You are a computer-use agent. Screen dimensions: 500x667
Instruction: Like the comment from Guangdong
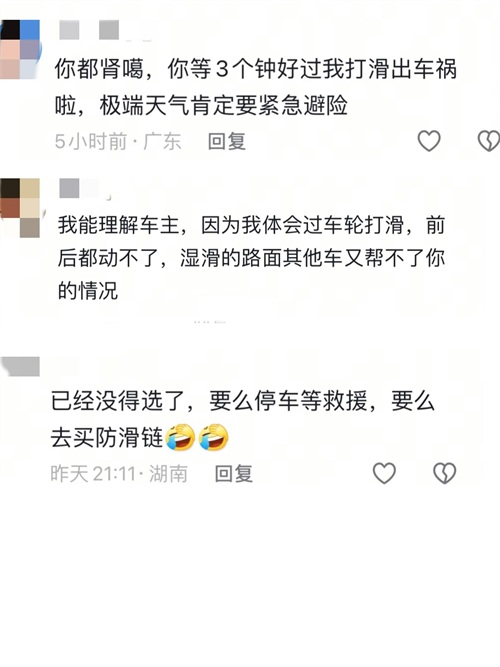click(x=429, y=141)
